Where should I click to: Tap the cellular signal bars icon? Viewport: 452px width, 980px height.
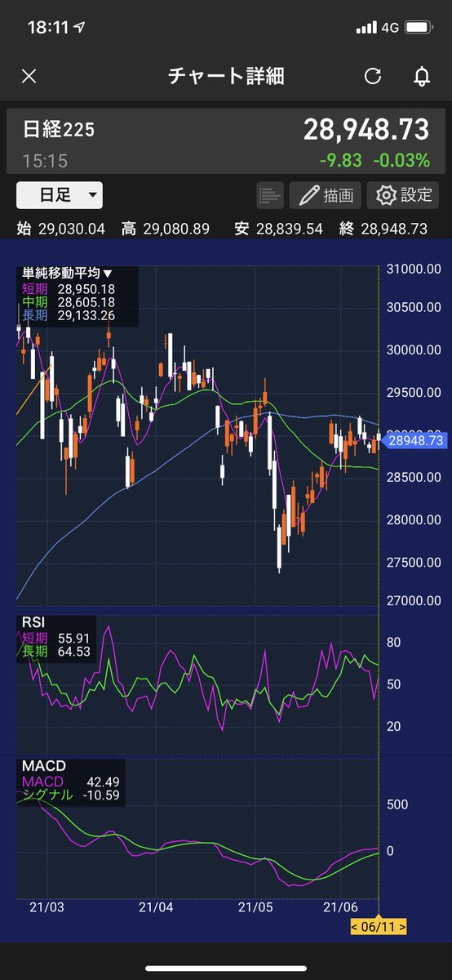366,28
